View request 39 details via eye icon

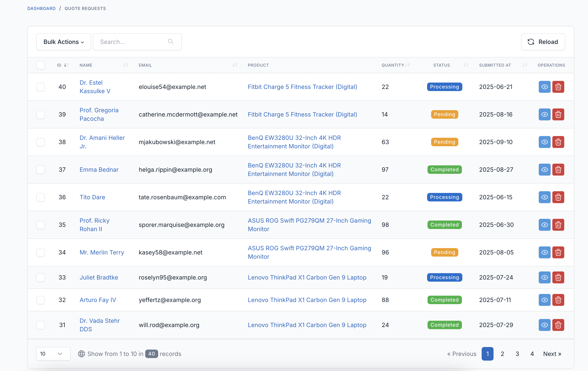click(544, 114)
